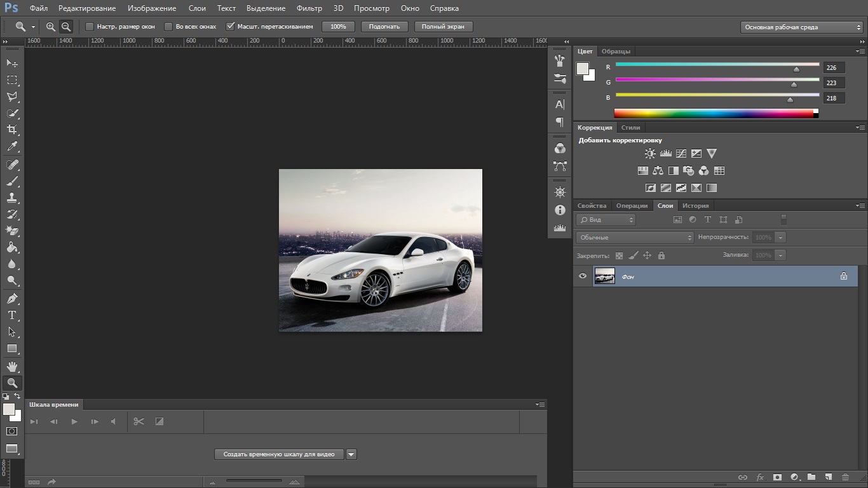The height and width of the screenshot is (488, 868).
Task: Select the History Brush tool
Action: (12, 214)
